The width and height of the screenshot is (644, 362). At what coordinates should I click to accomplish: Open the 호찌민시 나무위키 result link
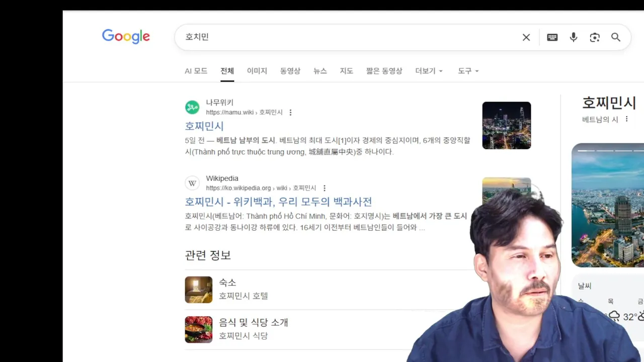[x=204, y=126]
